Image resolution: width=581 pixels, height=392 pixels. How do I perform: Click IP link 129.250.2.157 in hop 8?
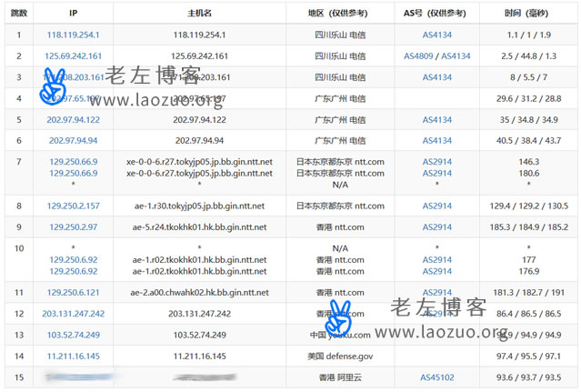[73, 206]
